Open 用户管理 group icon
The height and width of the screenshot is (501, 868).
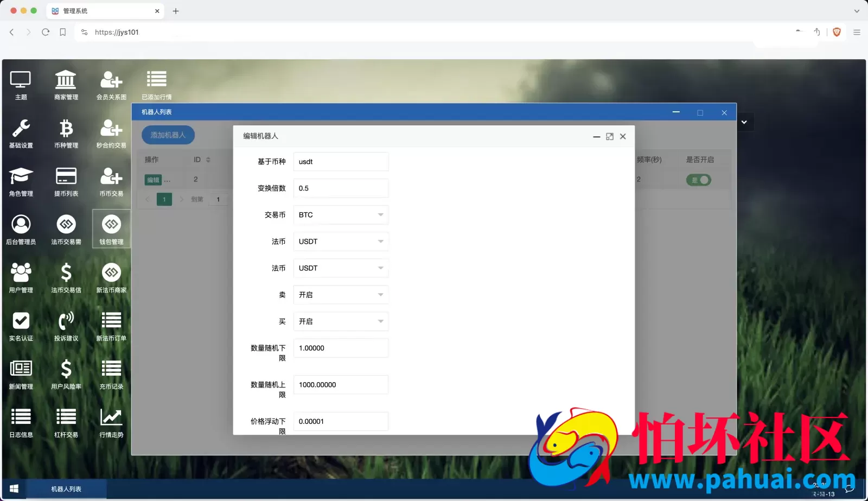coord(21,278)
